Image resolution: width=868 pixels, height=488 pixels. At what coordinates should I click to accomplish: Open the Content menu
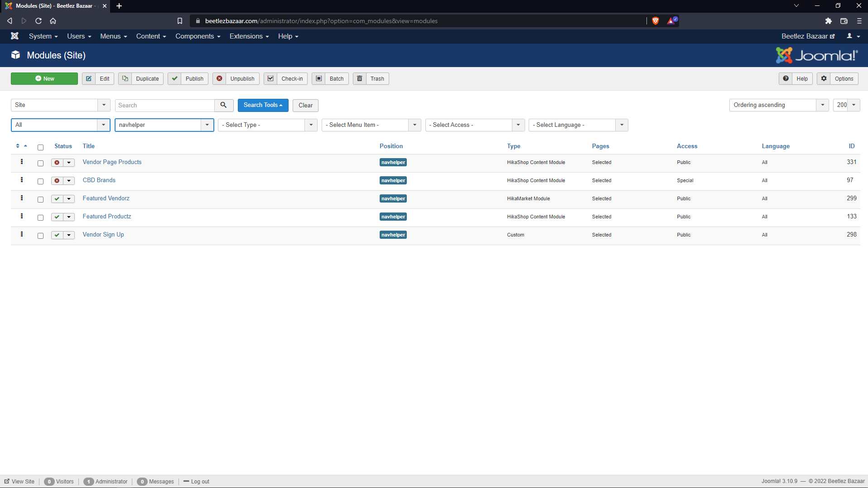(x=151, y=36)
